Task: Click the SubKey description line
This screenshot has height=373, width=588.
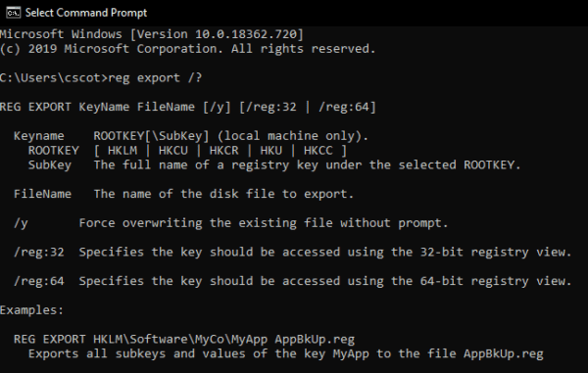Action: 274,165
